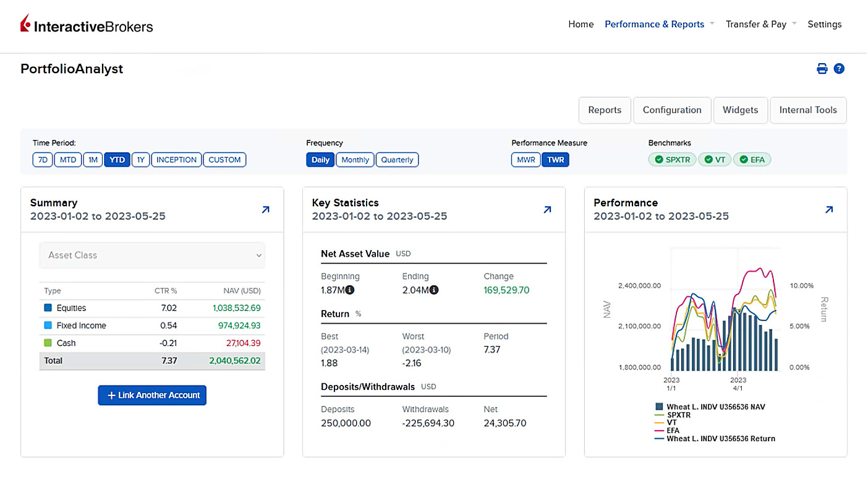Expand the Summary panel via arrow icon

pos(266,210)
